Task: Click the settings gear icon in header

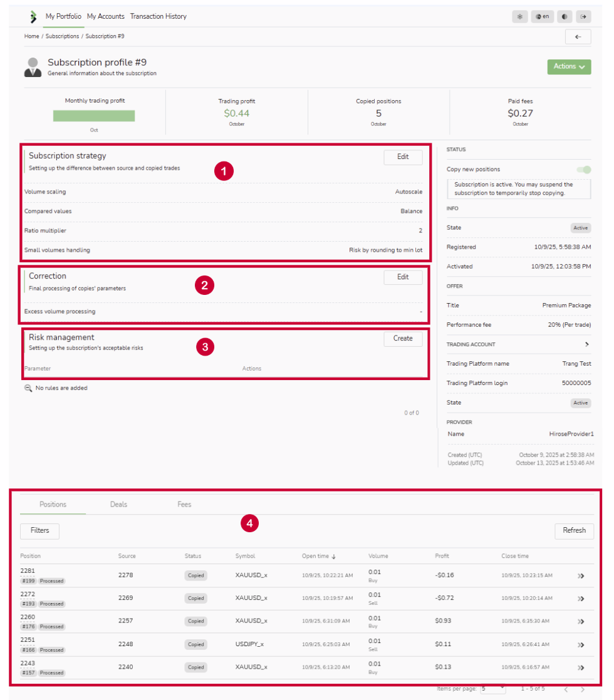Action: 519,16
